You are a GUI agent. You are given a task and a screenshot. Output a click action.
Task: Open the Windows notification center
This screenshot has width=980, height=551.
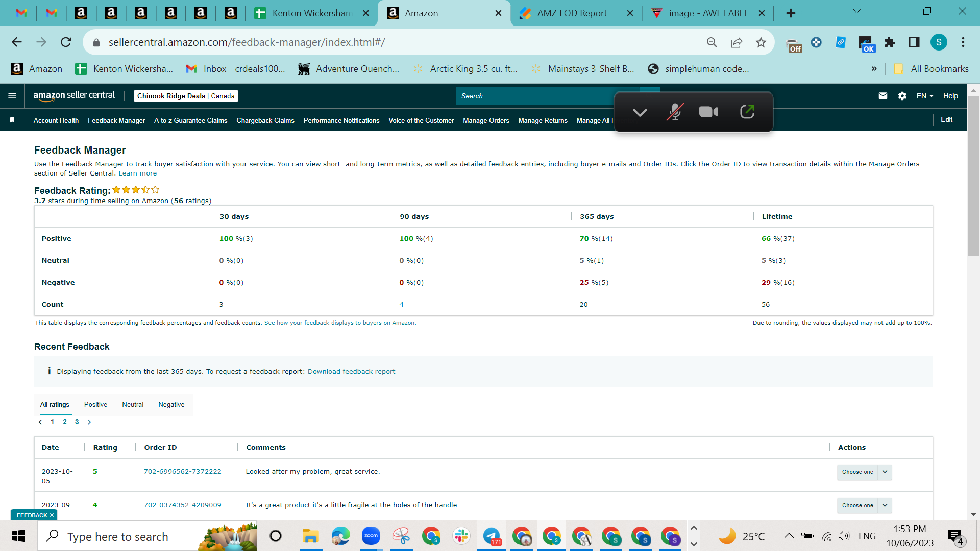tap(956, 536)
